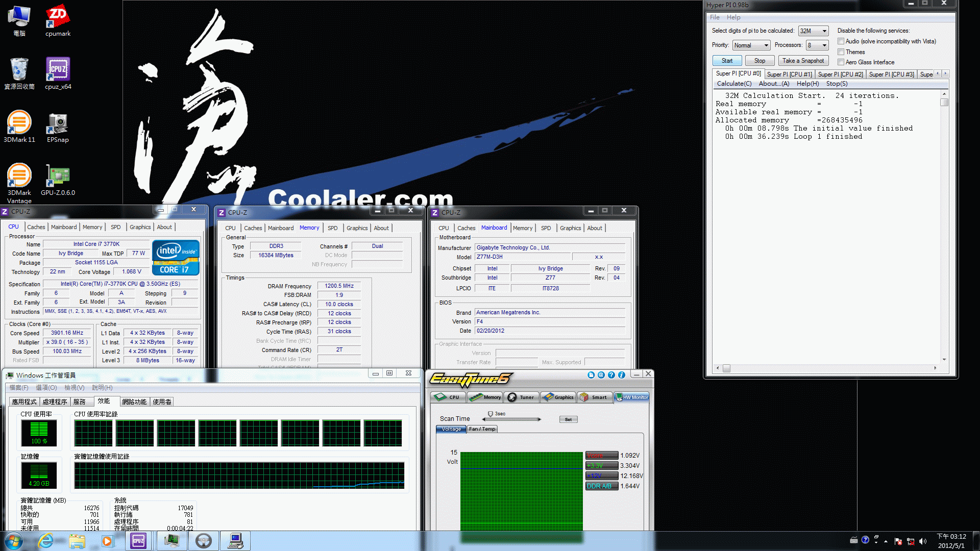Switch to Super PI [CPU #2] tab
Screen dimensions: 980x551
(840, 74)
